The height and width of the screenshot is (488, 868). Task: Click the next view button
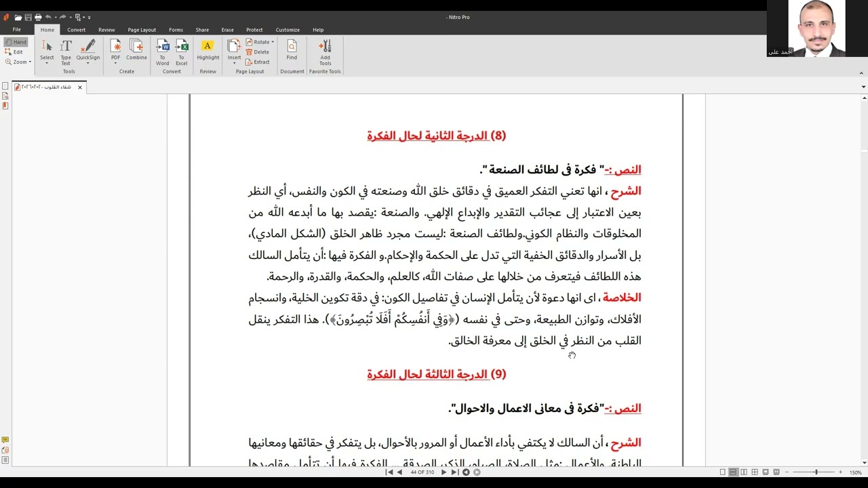(x=477, y=472)
